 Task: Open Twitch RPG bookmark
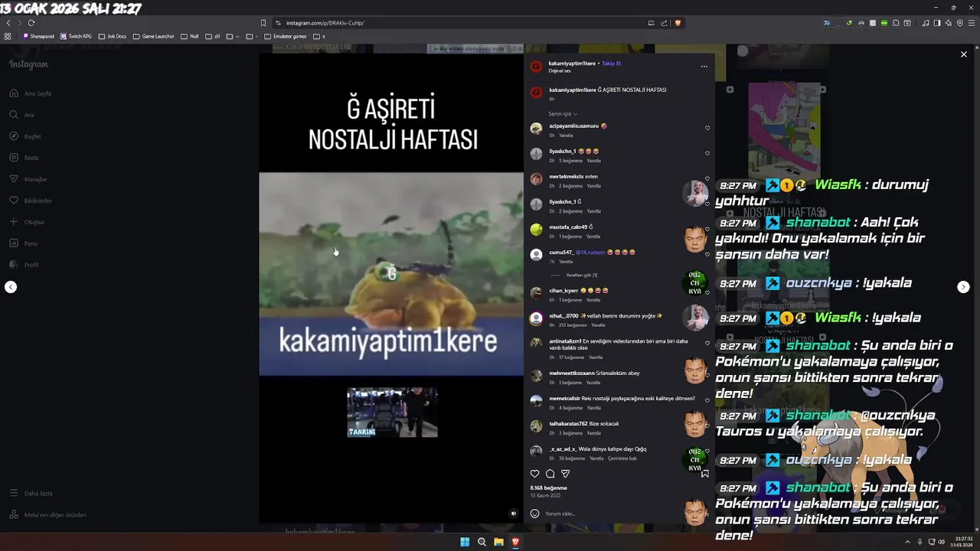tap(76, 36)
